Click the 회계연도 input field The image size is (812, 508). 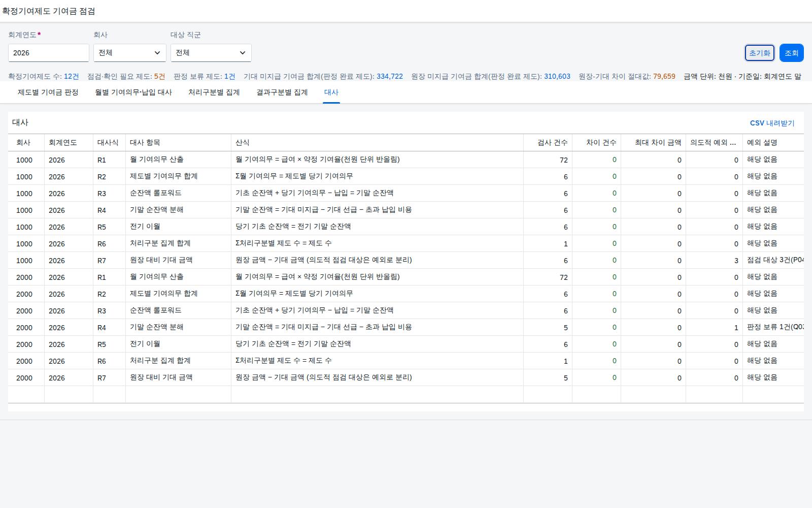49,53
